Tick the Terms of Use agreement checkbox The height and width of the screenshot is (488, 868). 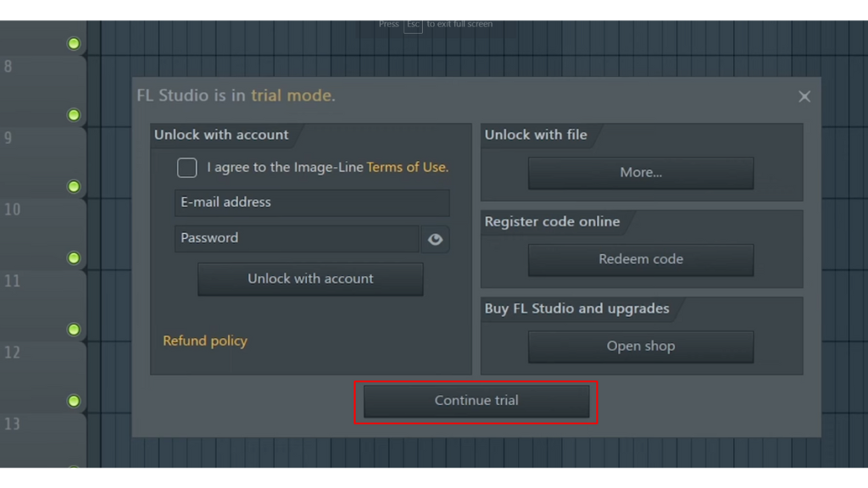click(187, 167)
